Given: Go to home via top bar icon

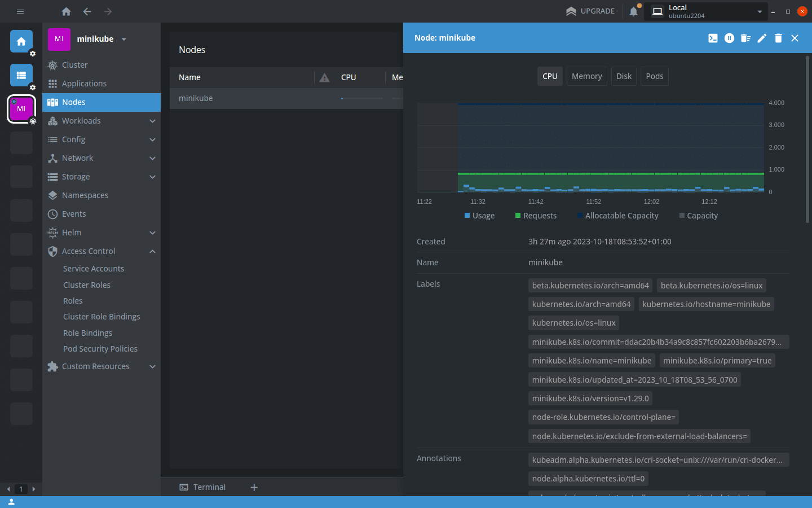Looking at the screenshot, I should tap(66, 11).
